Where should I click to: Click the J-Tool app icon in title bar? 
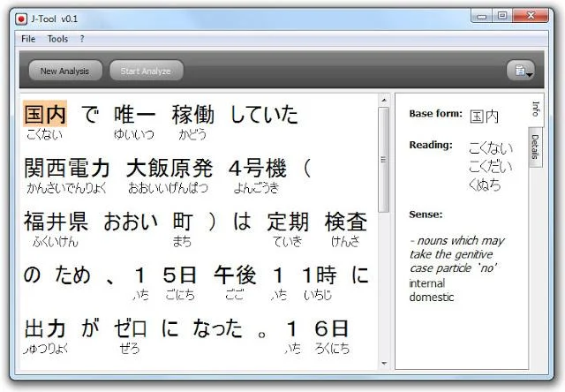tap(21, 19)
